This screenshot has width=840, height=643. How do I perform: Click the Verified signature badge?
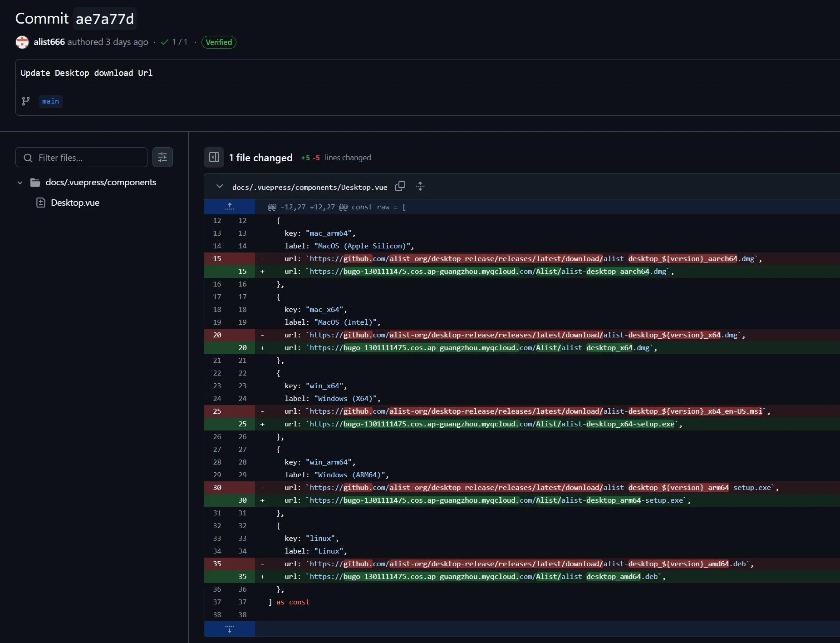click(x=219, y=42)
